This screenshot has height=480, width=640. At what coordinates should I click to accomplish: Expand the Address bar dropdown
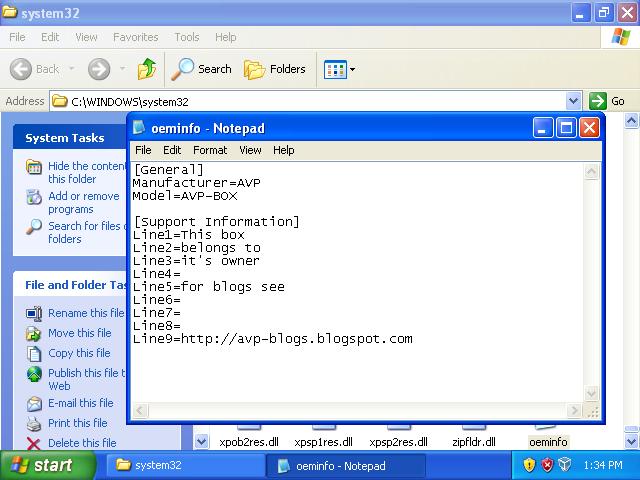tap(573, 101)
